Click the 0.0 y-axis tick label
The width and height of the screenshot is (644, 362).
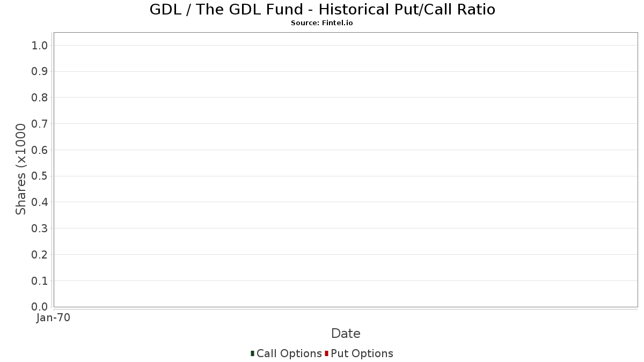pyautogui.click(x=40, y=307)
